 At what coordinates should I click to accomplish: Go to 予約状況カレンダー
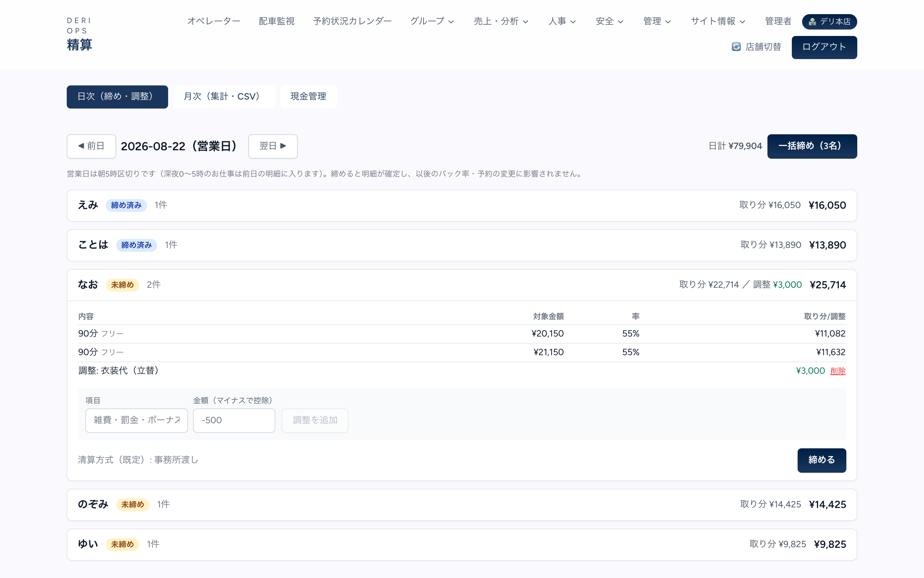click(352, 21)
